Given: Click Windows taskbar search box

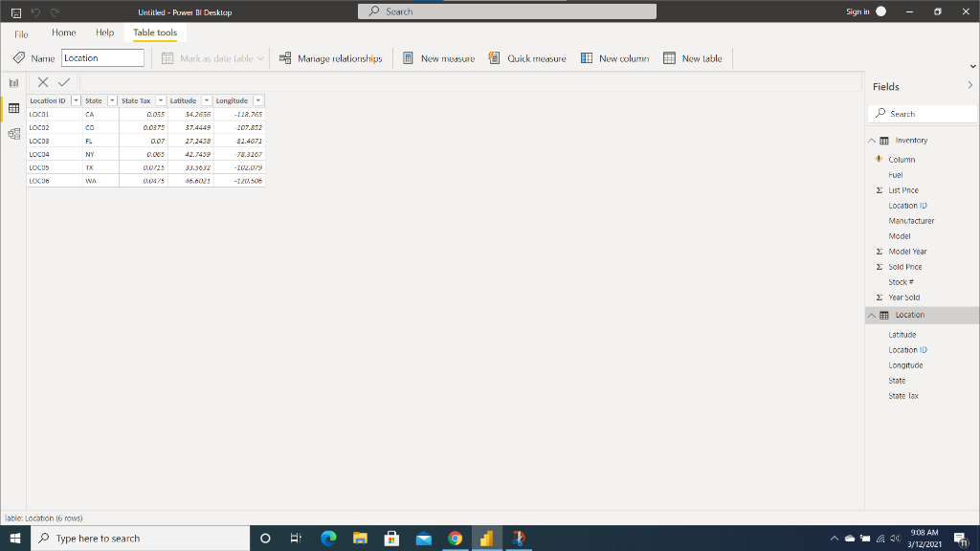Looking at the screenshot, I should [140, 538].
